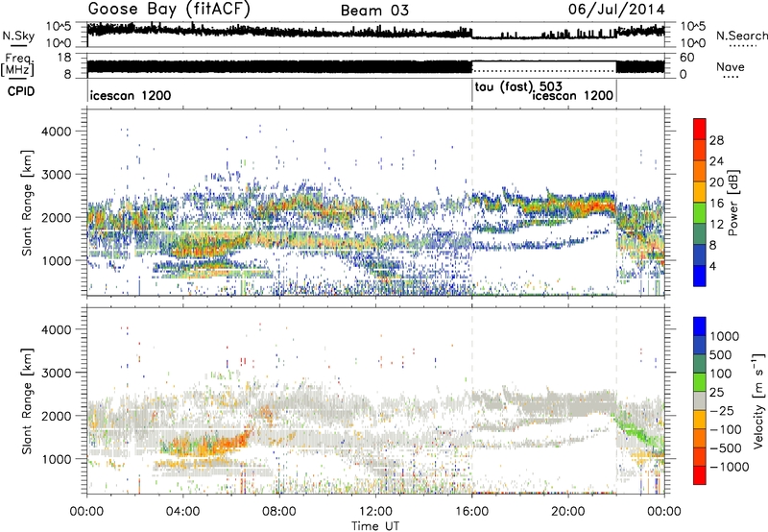Click the '-1000' velocity colorbar tick label
768x532 pixels.
click(x=729, y=467)
